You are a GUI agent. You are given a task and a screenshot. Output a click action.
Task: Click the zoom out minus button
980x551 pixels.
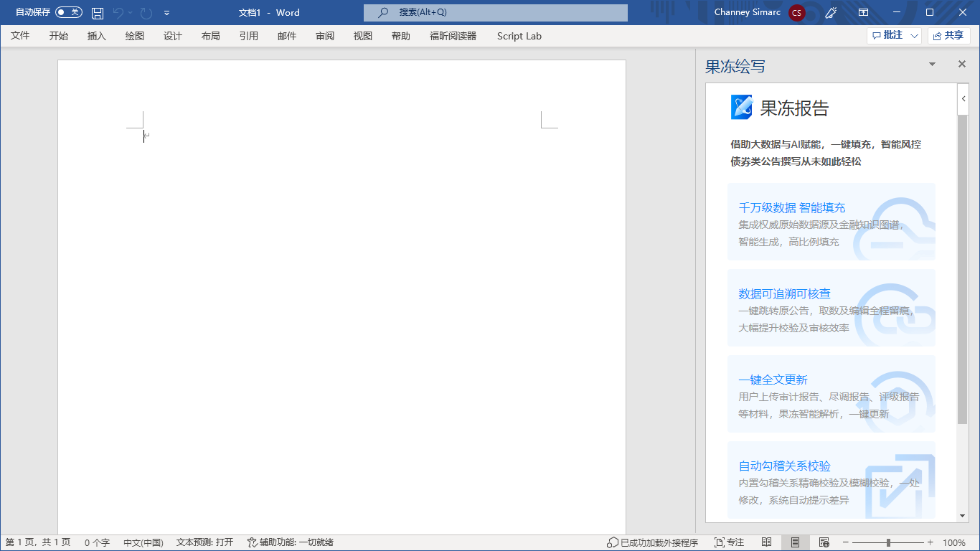[846, 542]
